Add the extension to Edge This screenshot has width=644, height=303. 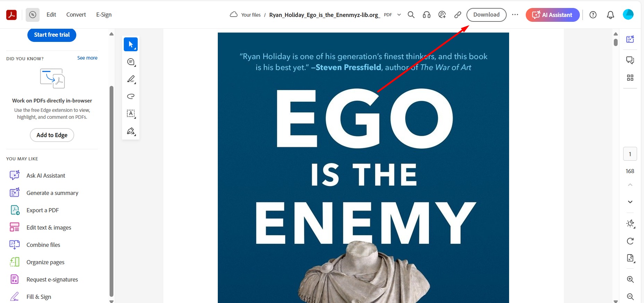tap(52, 135)
